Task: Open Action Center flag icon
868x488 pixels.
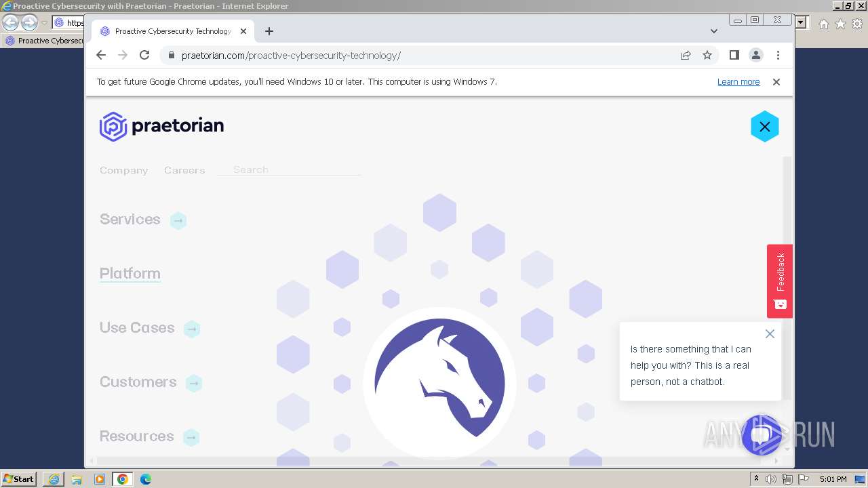Action: point(804,479)
